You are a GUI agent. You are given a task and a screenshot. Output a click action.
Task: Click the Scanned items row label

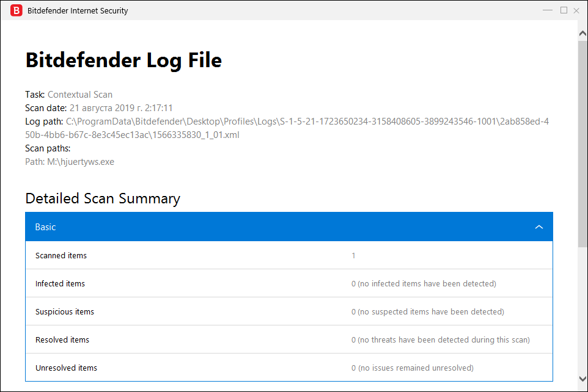61,256
